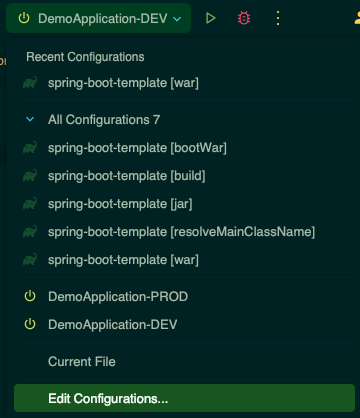Choose spring-boot-template [build] configuration
Image resolution: width=360 pixels, height=418 pixels.
[184, 176]
